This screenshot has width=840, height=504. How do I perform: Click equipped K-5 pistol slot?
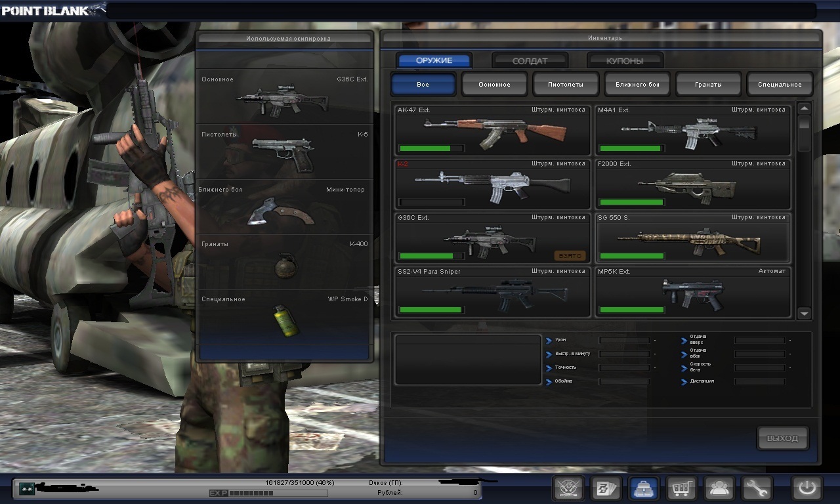coord(284,152)
